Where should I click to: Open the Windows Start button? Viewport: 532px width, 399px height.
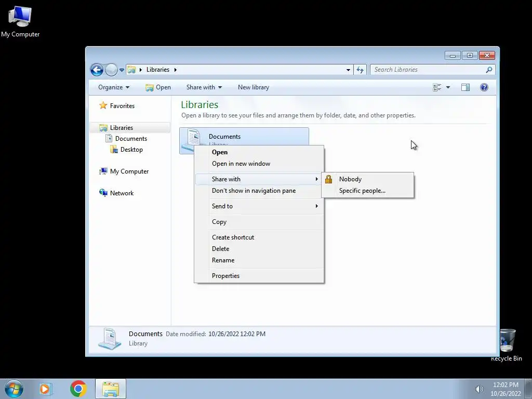pyautogui.click(x=14, y=389)
